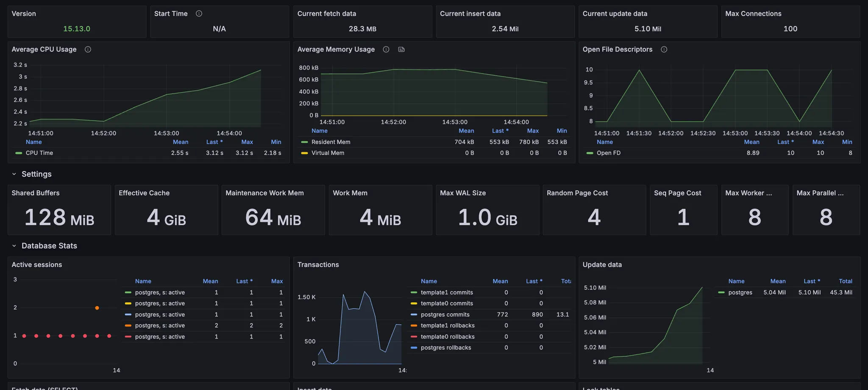Screen dimensions: 868x390
Task: Sort the CPU Usage legend by Mean
Action: pyautogui.click(x=181, y=142)
